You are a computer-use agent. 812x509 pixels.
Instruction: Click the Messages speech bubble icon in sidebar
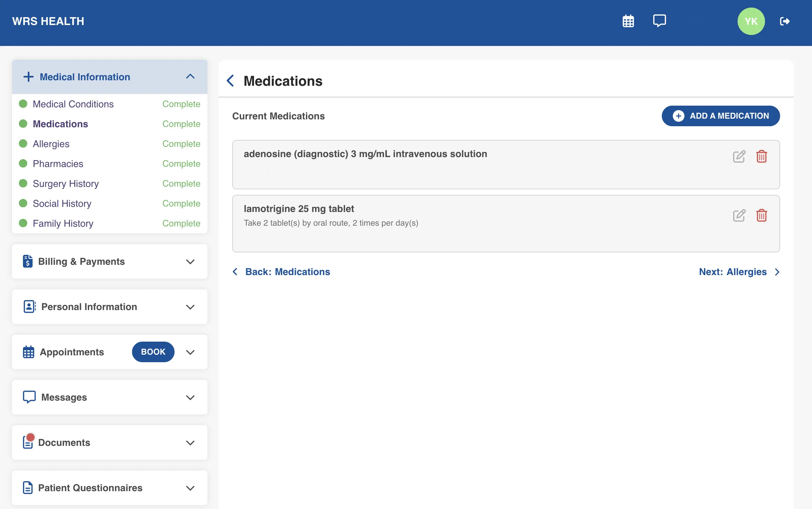[x=29, y=397]
